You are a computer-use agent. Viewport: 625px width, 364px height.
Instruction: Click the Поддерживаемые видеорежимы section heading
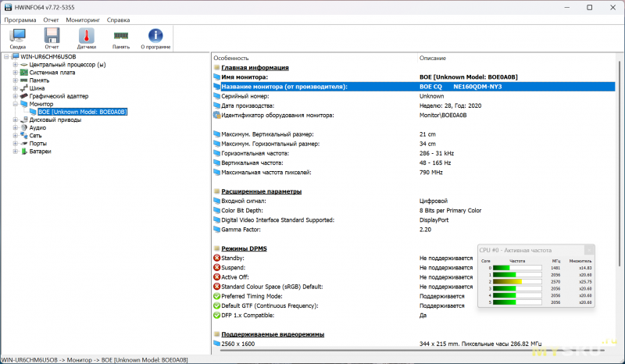point(273,334)
